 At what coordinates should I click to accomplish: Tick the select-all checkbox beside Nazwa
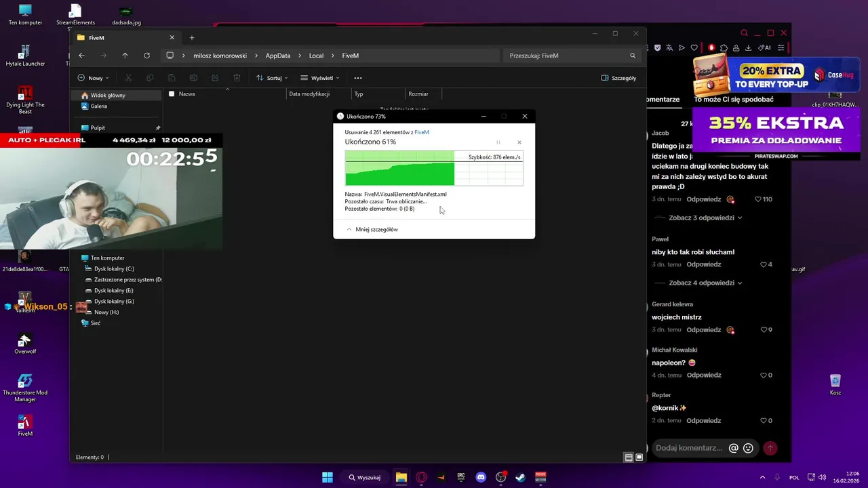[172, 94]
